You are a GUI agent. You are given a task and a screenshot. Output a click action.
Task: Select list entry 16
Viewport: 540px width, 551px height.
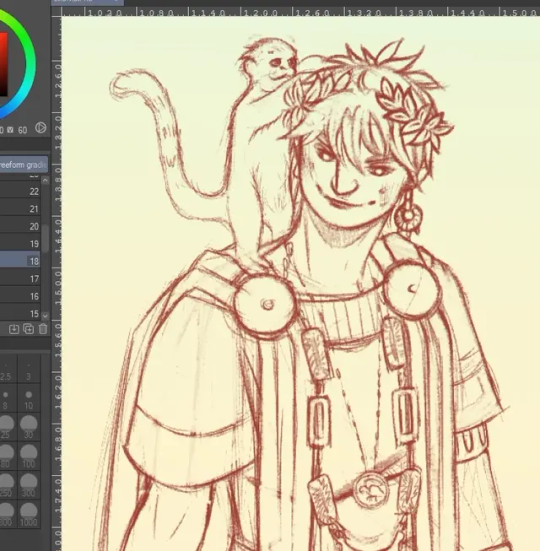(x=20, y=296)
